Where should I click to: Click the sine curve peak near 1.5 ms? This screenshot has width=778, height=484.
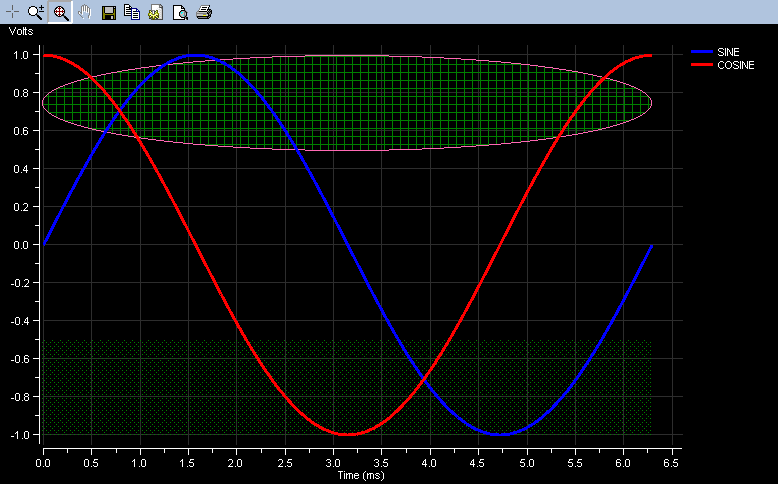pyautogui.click(x=195, y=55)
